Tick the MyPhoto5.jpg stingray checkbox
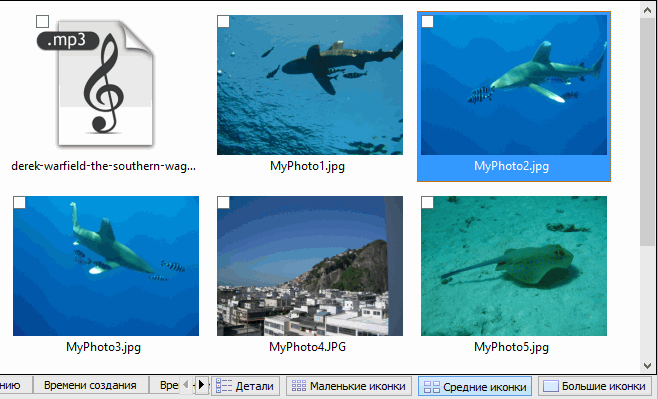Screen dimensions: 658x399 pos(428,203)
